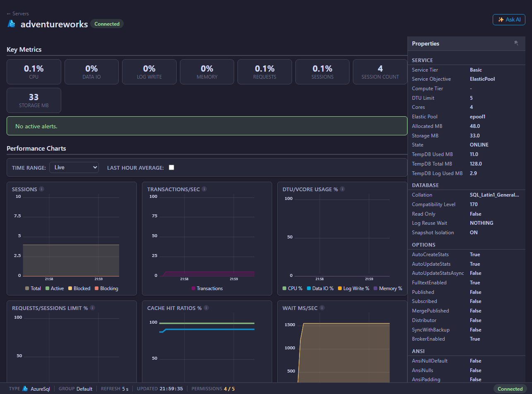Image resolution: width=532 pixels, height=394 pixels.
Task: Click the Azure SQL icon beside adventureworks
Action: point(12,24)
